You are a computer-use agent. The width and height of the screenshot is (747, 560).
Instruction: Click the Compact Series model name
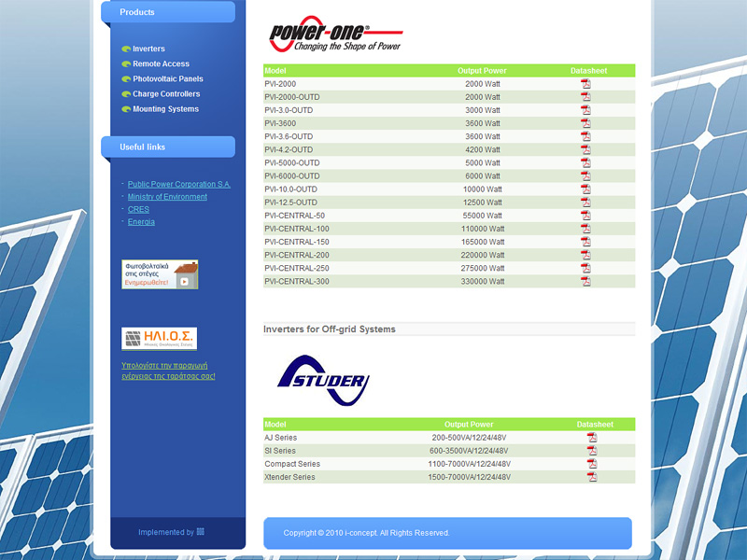292,464
